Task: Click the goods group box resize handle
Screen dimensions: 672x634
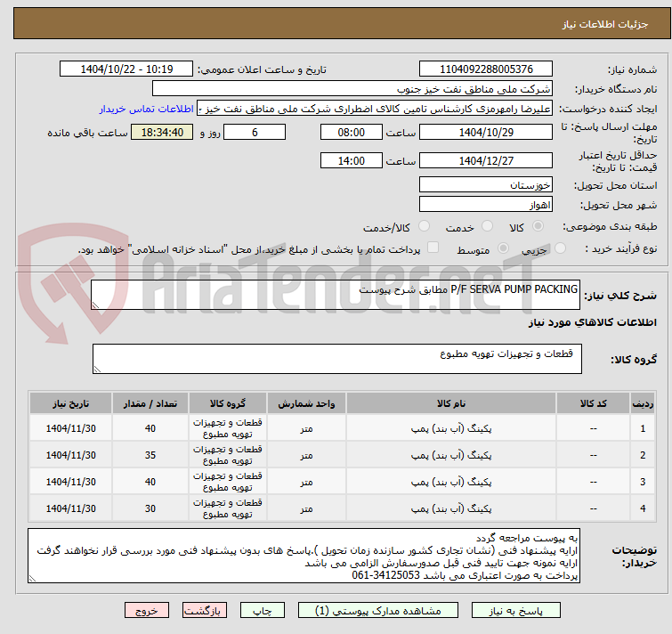Action: point(97,369)
